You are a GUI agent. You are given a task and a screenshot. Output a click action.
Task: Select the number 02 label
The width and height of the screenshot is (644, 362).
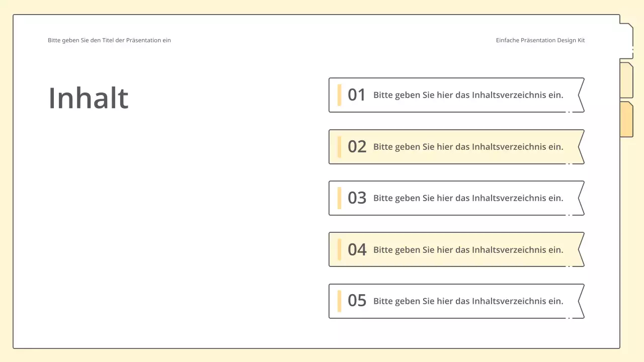tap(357, 147)
